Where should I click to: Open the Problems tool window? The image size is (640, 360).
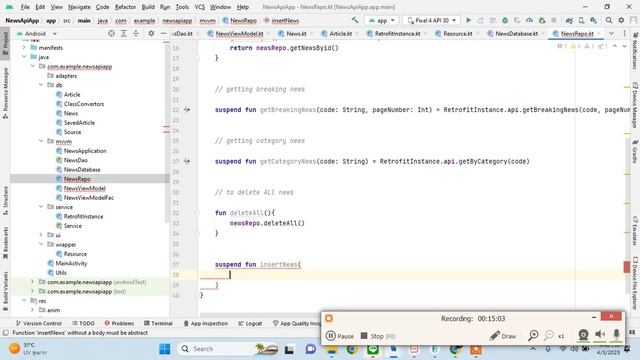pos(119,323)
